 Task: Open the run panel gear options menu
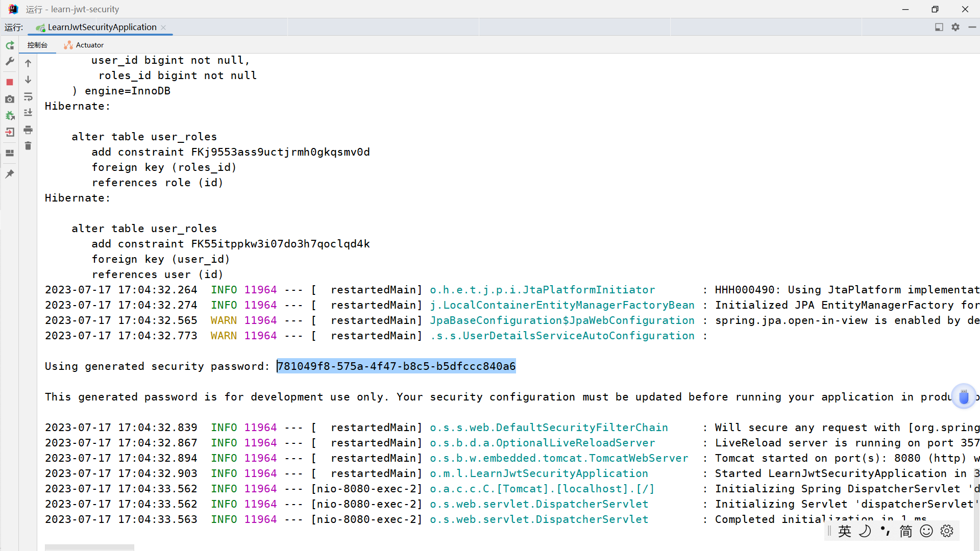[955, 27]
